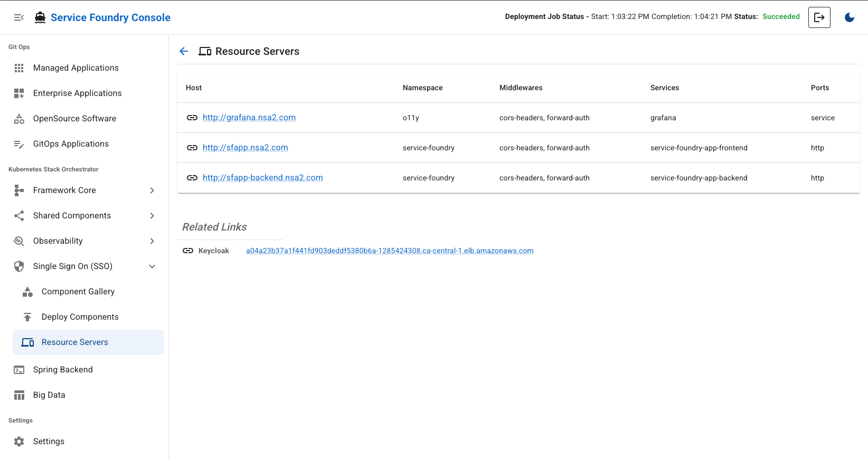Click the Host column header
This screenshot has width=868, height=460.
coord(194,88)
